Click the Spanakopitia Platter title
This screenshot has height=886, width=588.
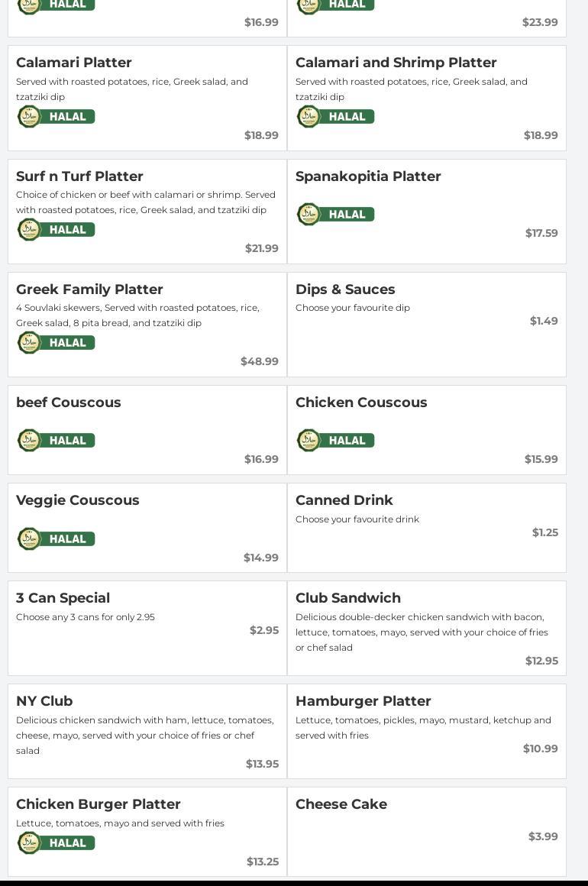[x=368, y=176]
